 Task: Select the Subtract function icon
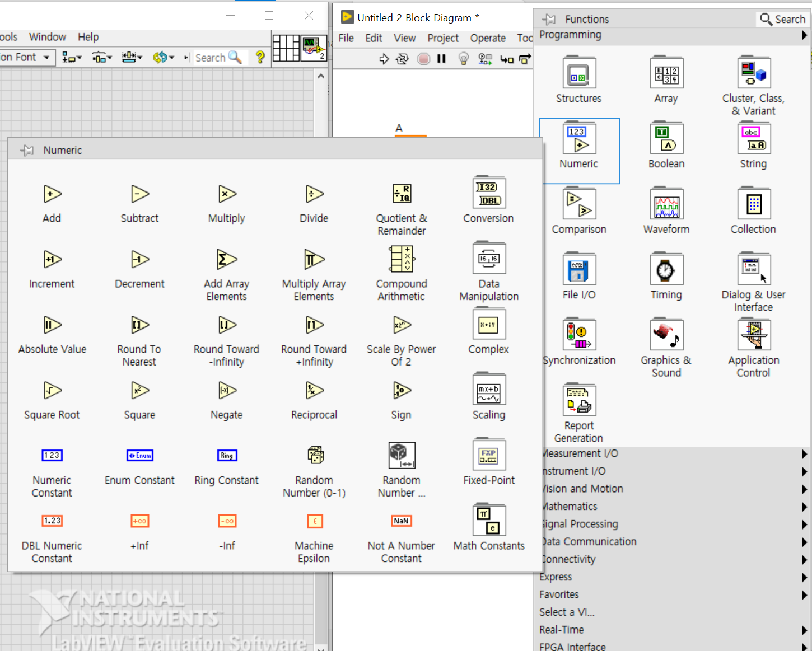(x=140, y=194)
